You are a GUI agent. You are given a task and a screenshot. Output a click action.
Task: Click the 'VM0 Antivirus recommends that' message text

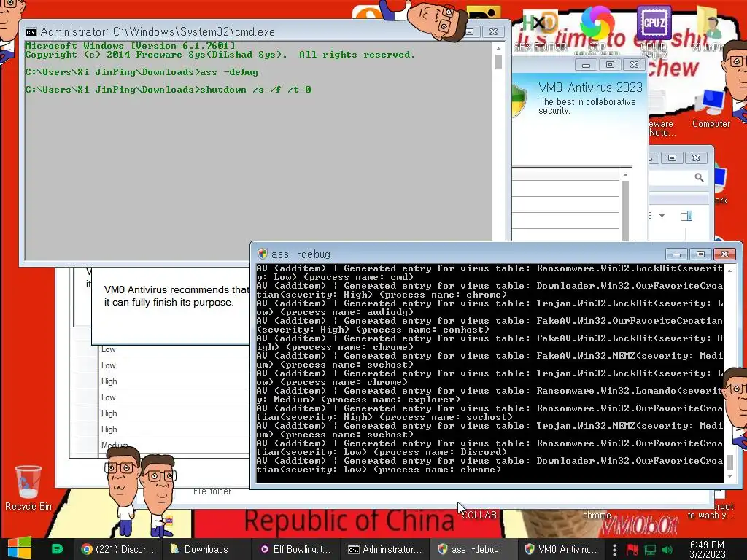coord(177,289)
